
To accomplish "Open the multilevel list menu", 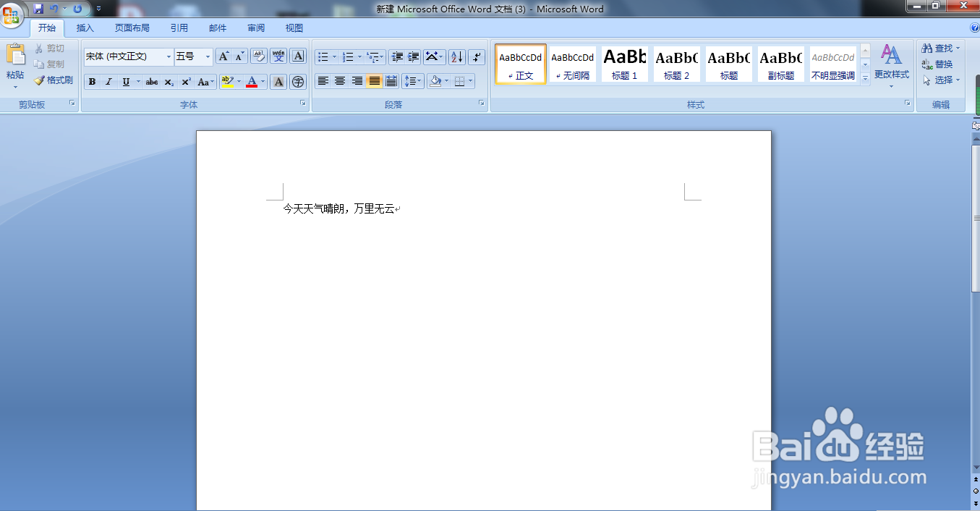I will pyautogui.click(x=375, y=56).
